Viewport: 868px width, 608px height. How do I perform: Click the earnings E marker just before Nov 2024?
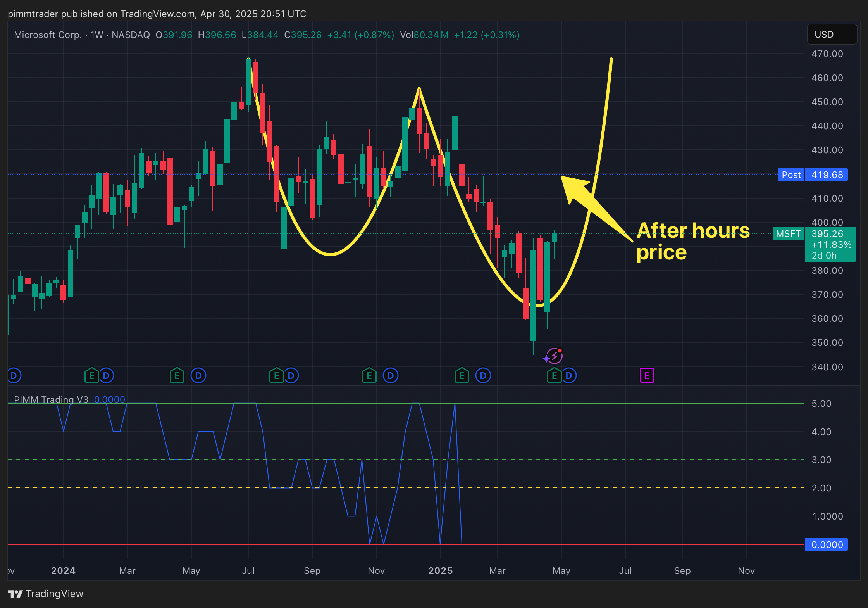(369, 375)
